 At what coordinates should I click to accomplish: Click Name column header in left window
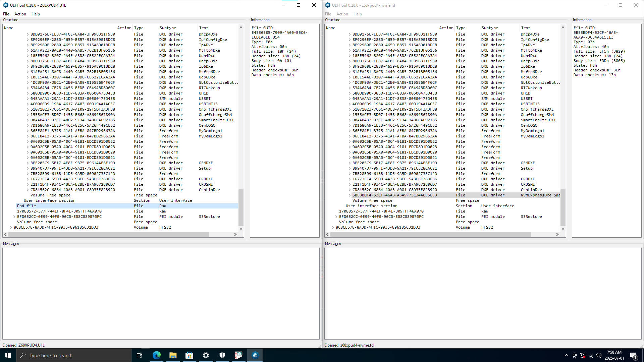[x=59, y=28]
